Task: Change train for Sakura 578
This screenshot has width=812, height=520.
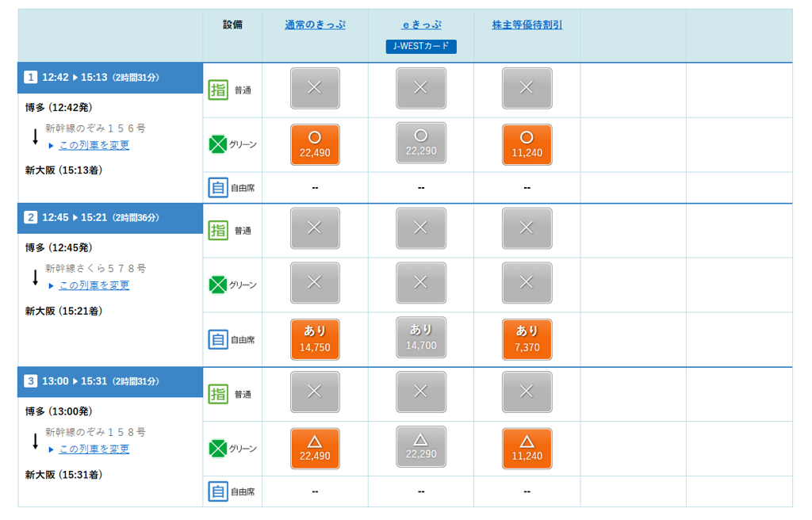Action: [94, 285]
